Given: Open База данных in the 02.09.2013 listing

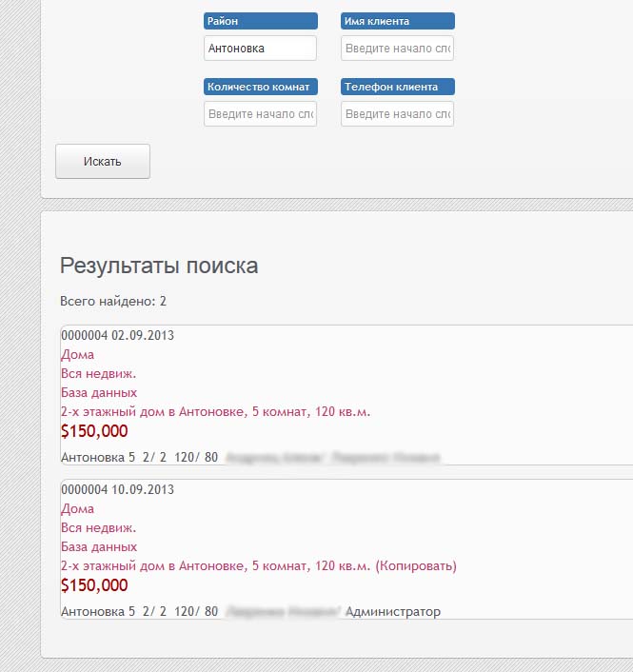Looking at the screenshot, I should pyautogui.click(x=99, y=393).
